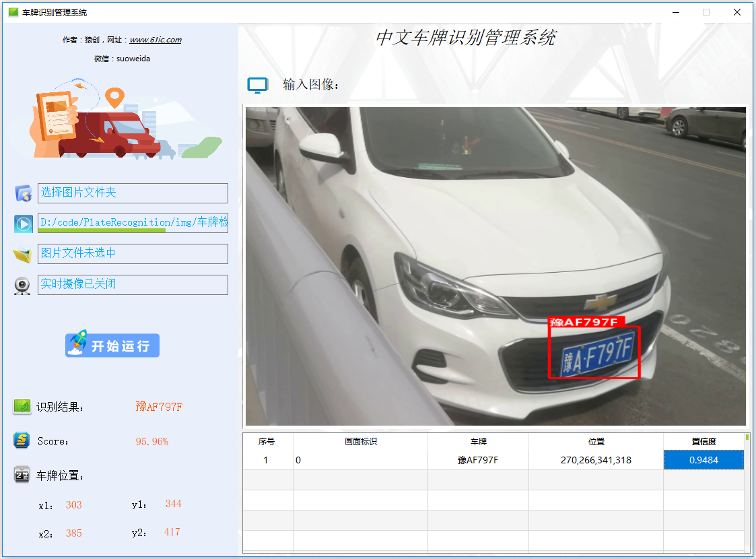Select the 0.9484 confidence cell
Viewport: 756px width, 559px height.
(x=703, y=460)
